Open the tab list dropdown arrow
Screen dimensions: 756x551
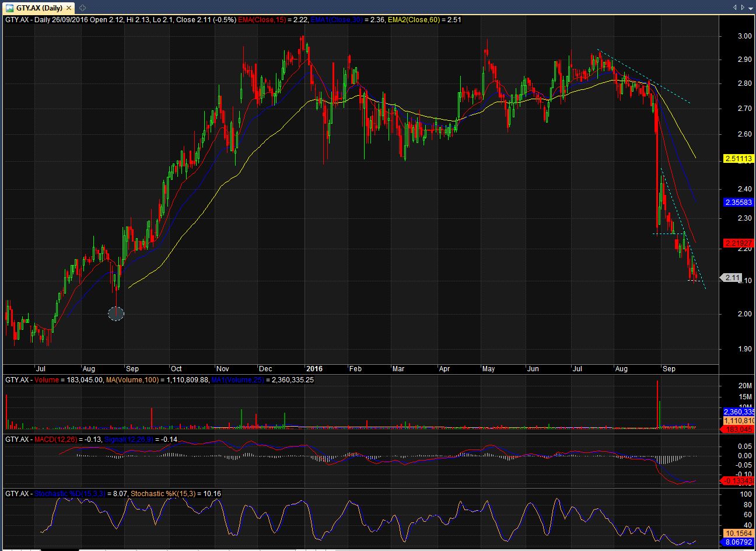tap(751, 8)
